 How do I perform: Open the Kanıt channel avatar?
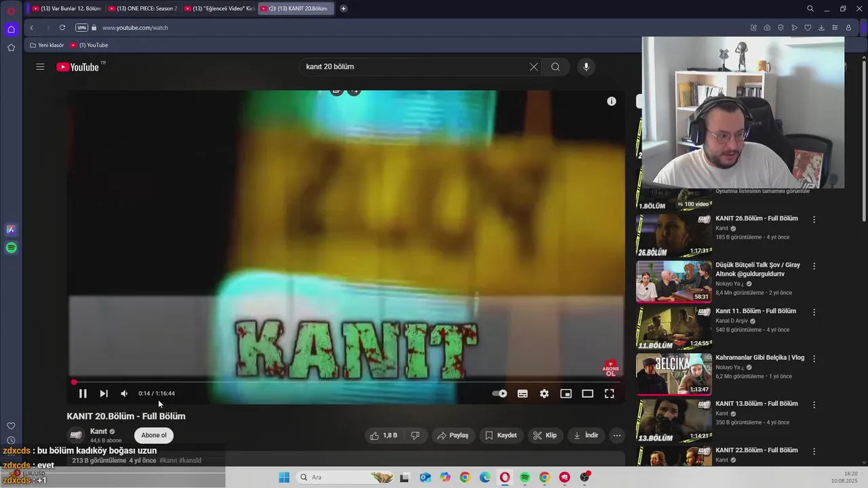[75, 435]
